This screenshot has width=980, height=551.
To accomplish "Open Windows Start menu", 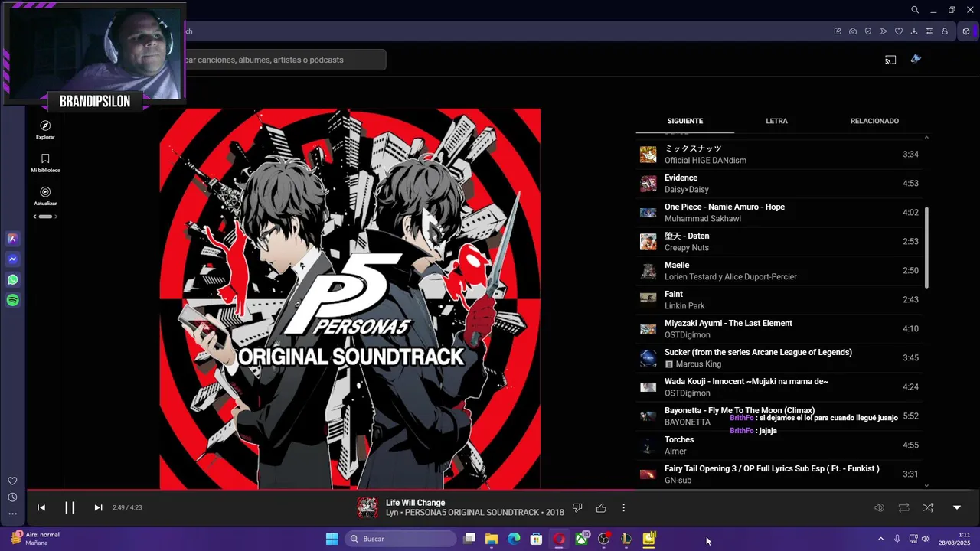I will pyautogui.click(x=332, y=539).
